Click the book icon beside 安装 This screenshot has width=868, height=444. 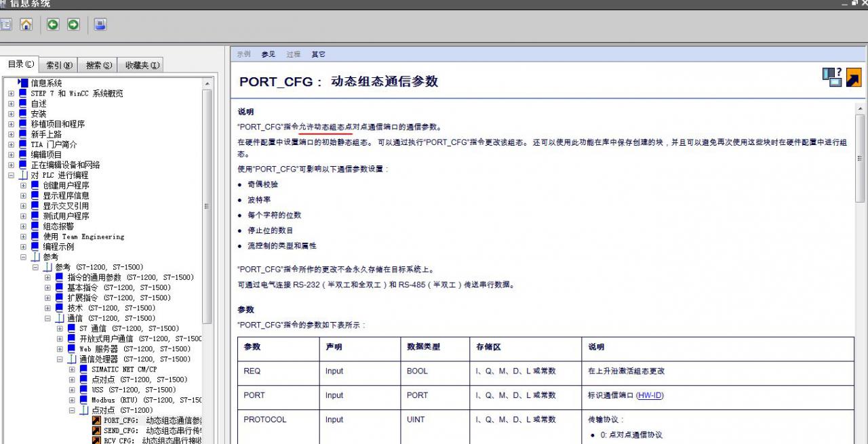point(23,114)
